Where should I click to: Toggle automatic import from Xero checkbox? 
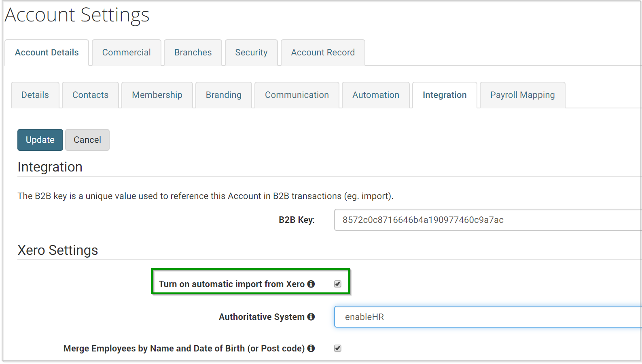click(x=338, y=284)
